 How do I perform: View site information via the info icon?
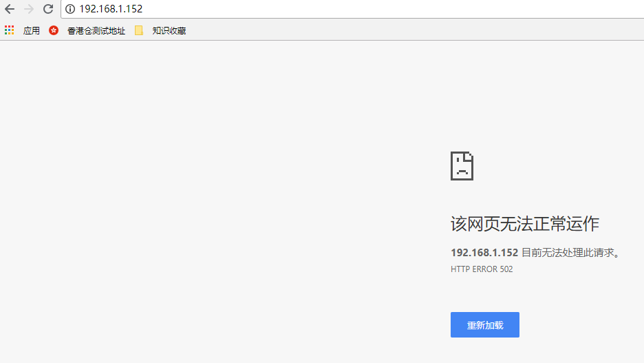(69, 9)
